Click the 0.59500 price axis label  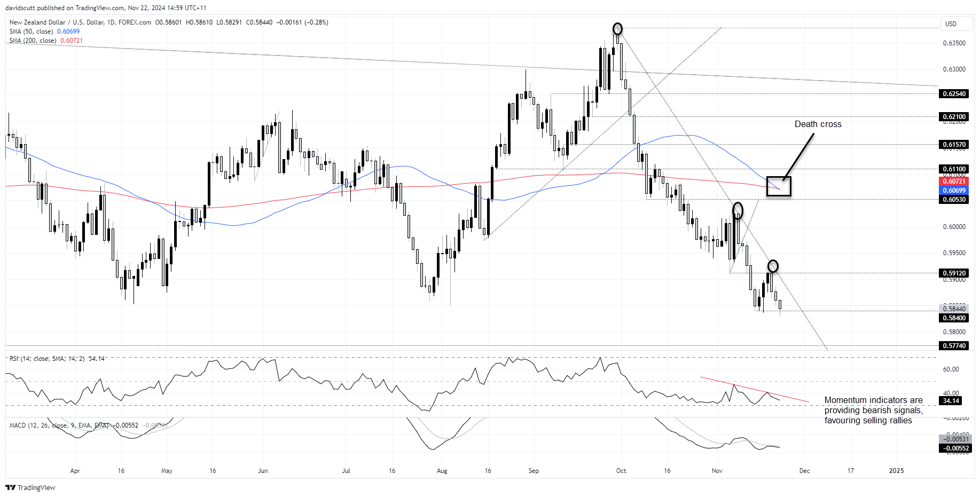954,253
